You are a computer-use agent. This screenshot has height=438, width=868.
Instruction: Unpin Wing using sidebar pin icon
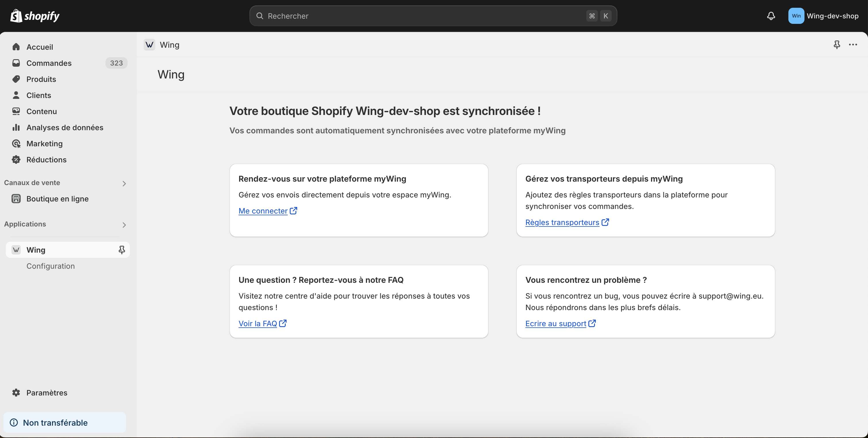click(122, 250)
